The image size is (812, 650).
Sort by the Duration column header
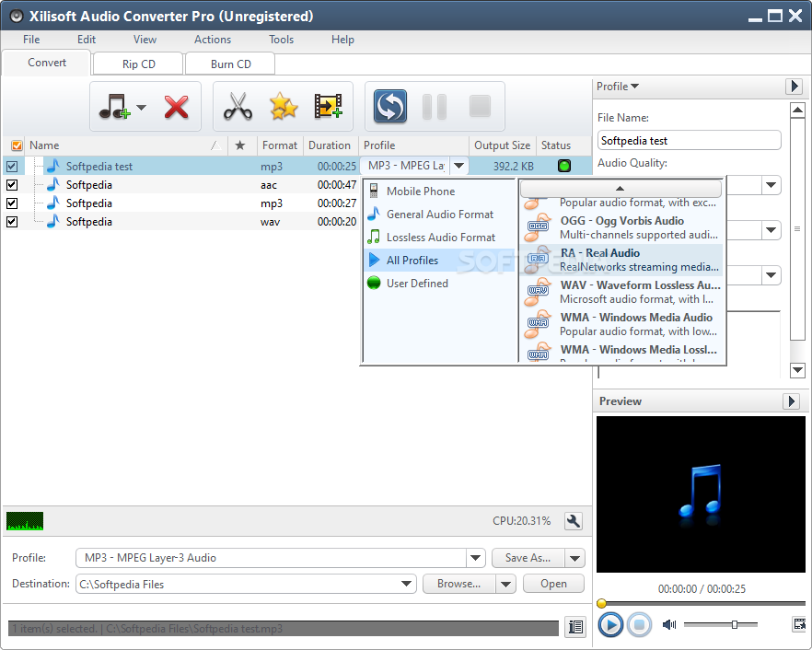[x=330, y=145]
